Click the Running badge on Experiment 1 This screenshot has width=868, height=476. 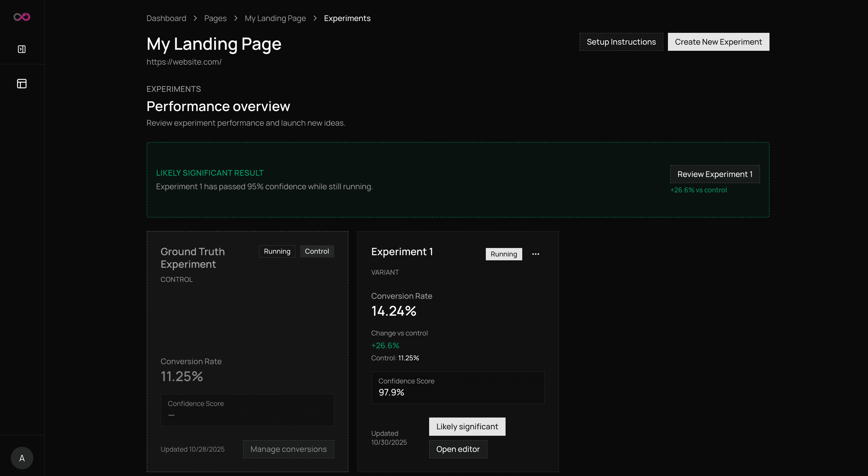coord(504,254)
